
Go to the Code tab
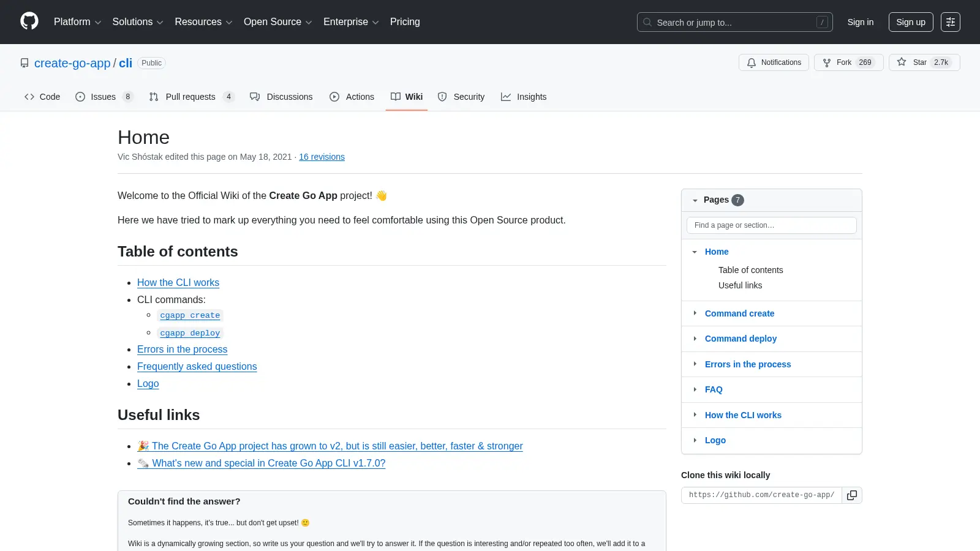(42, 97)
